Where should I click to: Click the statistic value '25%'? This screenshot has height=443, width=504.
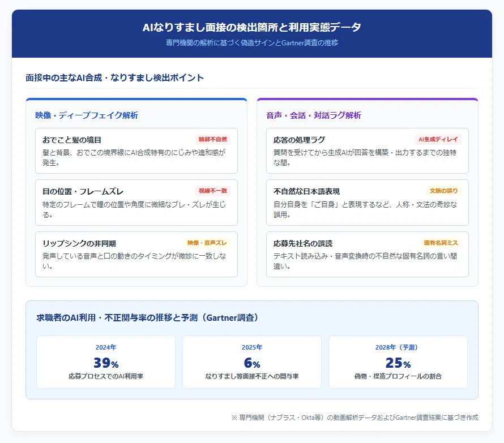coord(398,363)
